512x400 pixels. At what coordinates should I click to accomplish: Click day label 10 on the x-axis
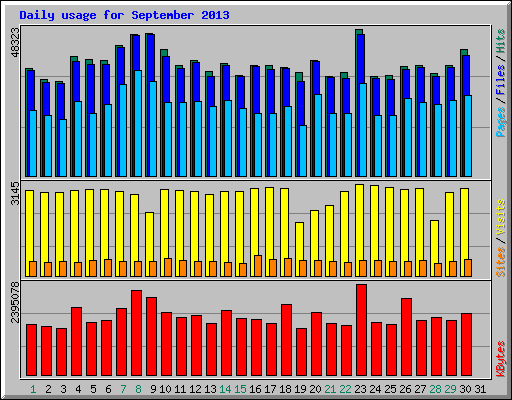tap(165, 389)
